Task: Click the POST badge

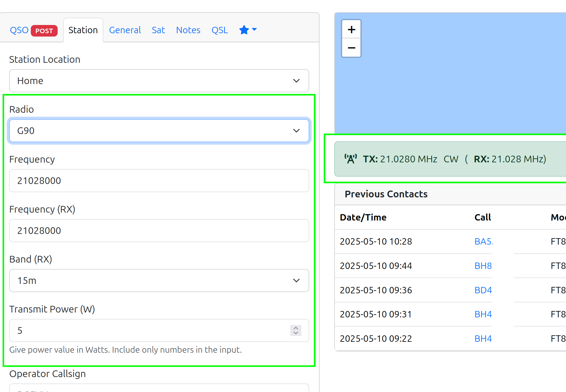Action: tap(44, 31)
